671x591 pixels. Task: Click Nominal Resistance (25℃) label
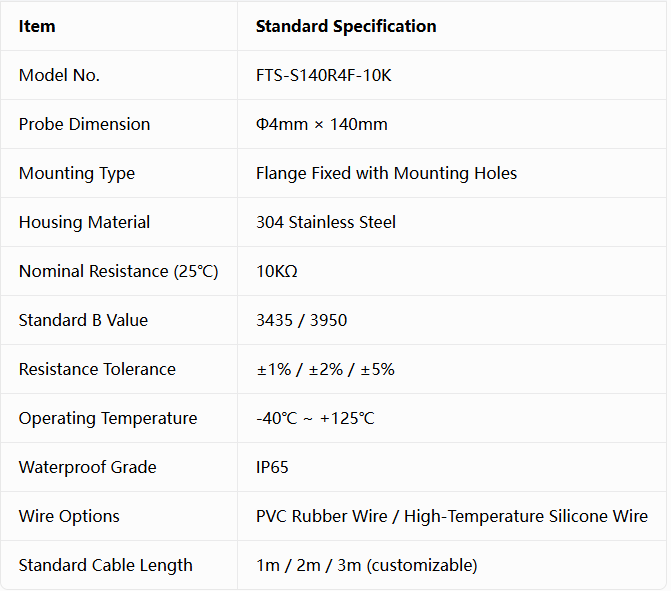click(x=119, y=272)
